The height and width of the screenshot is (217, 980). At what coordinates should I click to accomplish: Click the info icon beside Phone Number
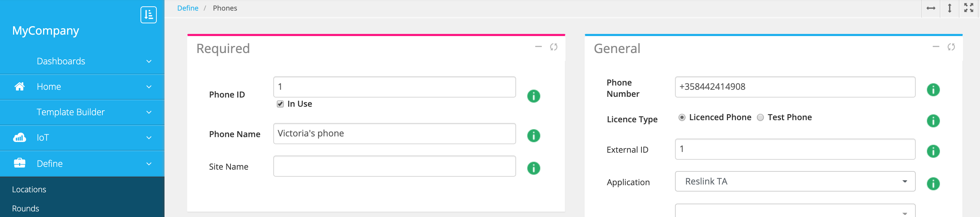(933, 90)
